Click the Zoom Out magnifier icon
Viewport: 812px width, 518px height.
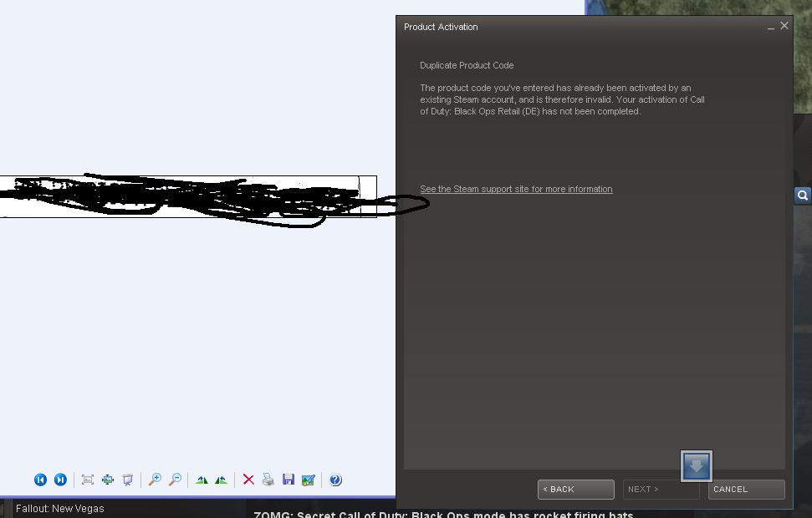[176, 480]
